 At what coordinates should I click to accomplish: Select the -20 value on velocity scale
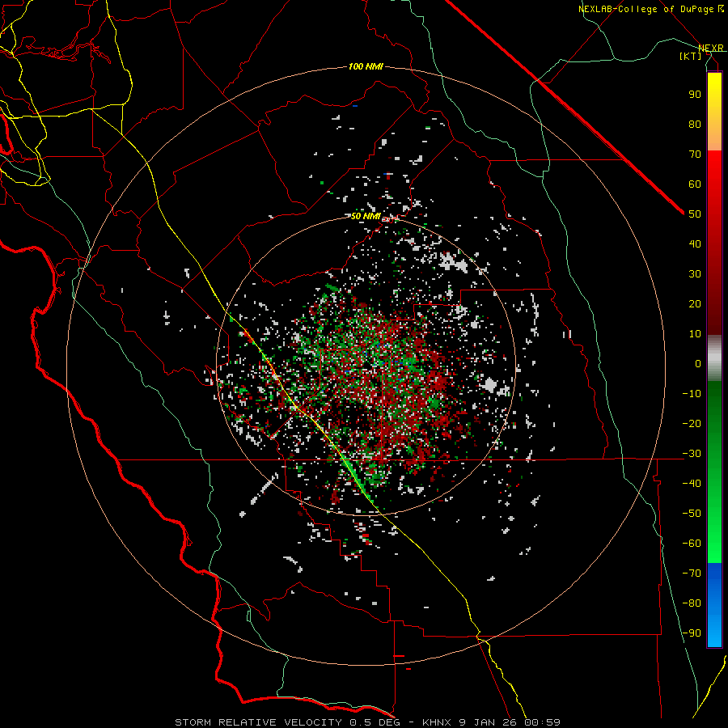coord(692,424)
